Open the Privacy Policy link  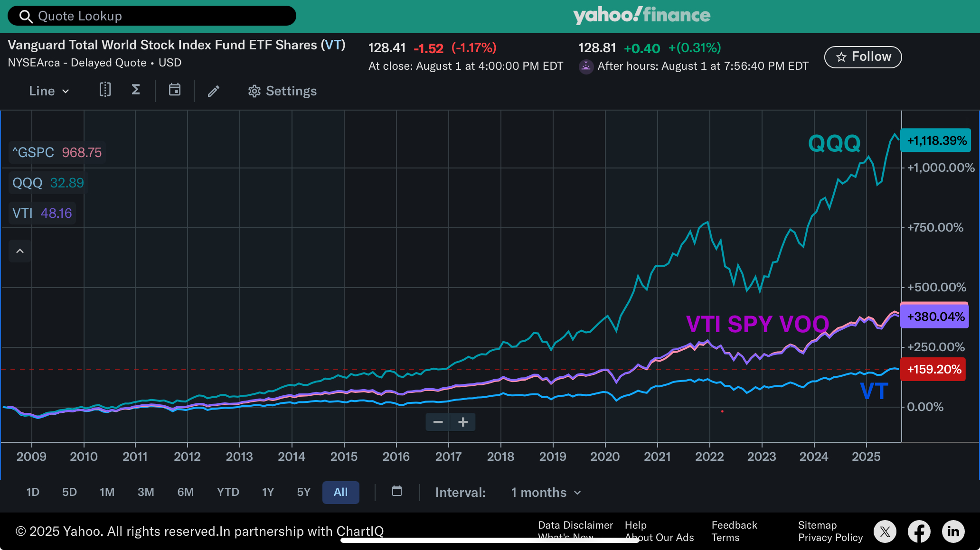pyautogui.click(x=830, y=538)
